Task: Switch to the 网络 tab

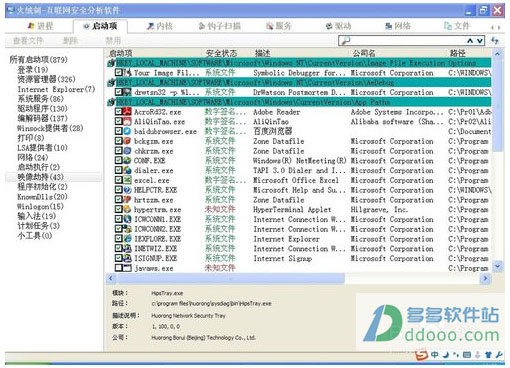Action: (x=398, y=26)
